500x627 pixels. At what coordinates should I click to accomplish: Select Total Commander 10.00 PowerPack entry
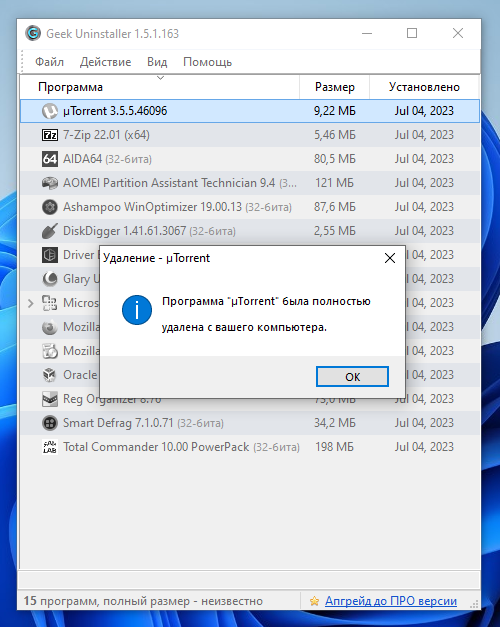point(250,447)
